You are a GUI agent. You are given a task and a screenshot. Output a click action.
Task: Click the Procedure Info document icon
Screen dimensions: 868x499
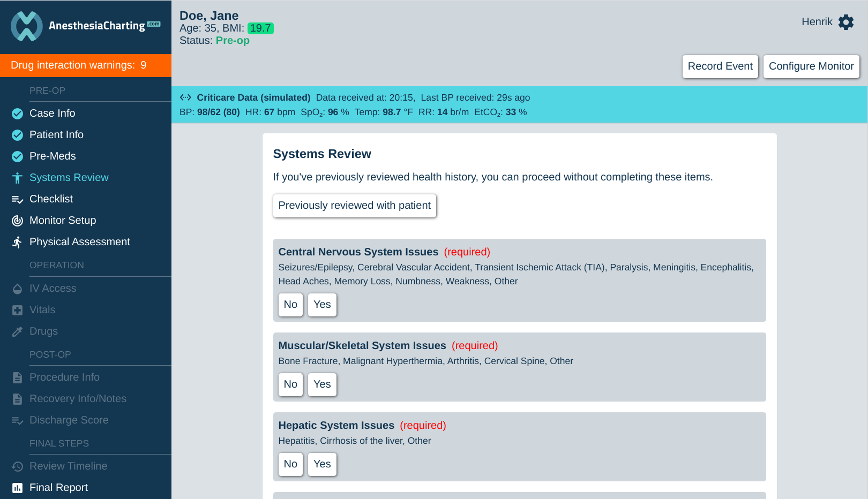[x=18, y=377]
